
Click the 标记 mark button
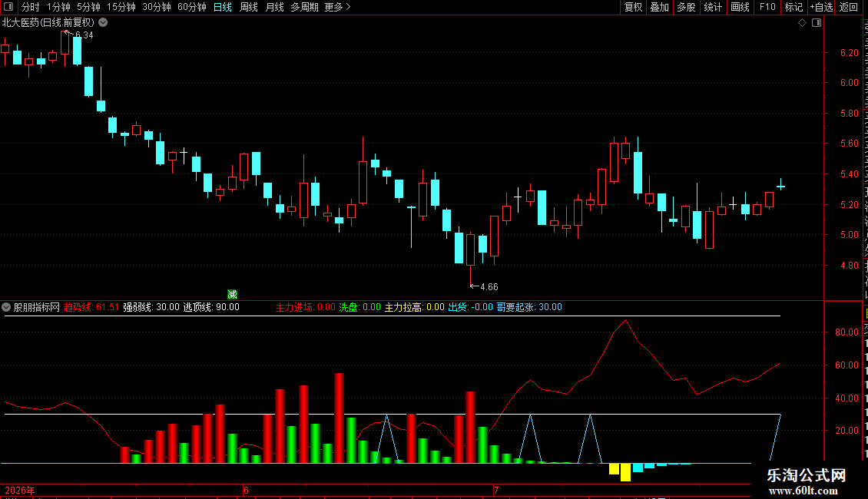pyautogui.click(x=793, y=7)
